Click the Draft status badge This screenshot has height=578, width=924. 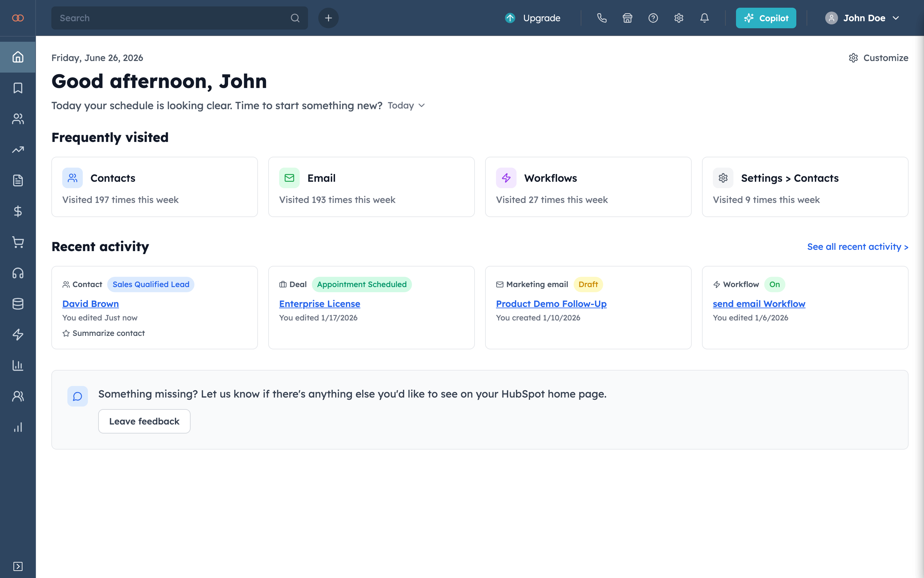pyautogui.click(x=588, y=285)
